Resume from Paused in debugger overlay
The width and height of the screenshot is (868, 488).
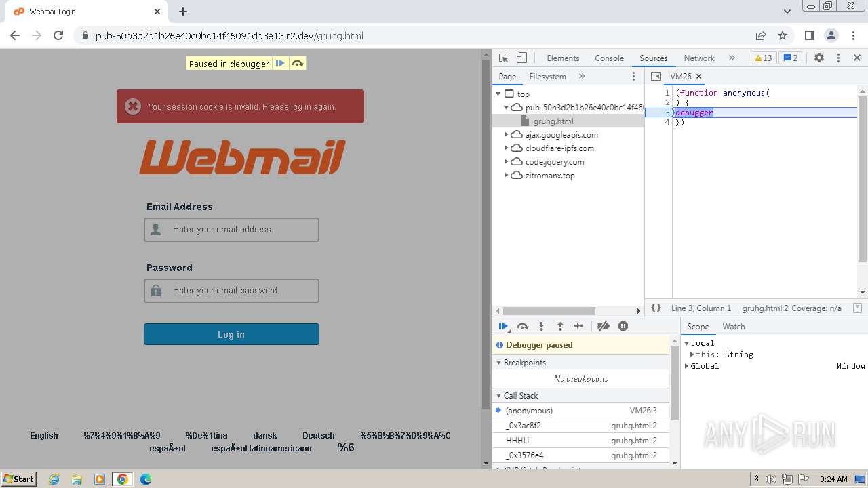point(280,64)
